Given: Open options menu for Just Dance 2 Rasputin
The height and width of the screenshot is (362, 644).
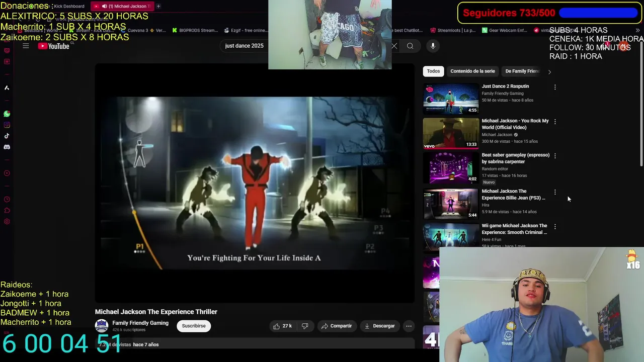Looking at the screenshot, I should click(555, 87).
